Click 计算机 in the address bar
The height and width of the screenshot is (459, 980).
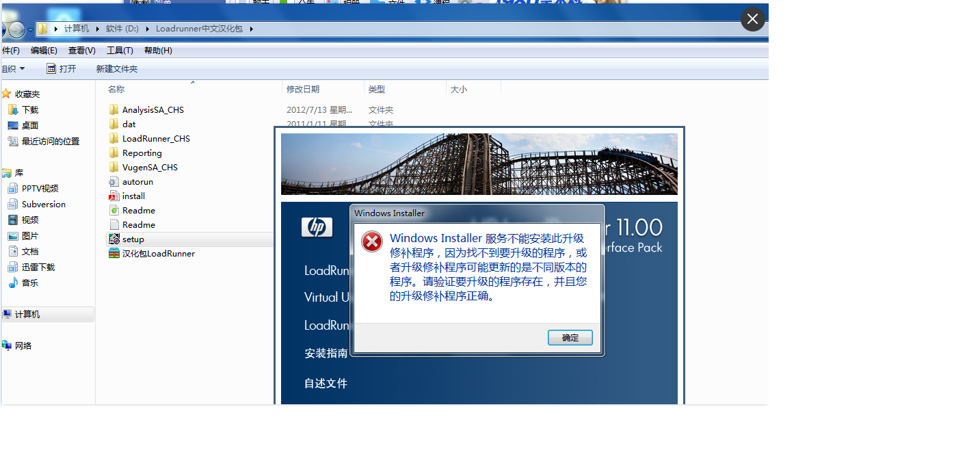[77, 29]
